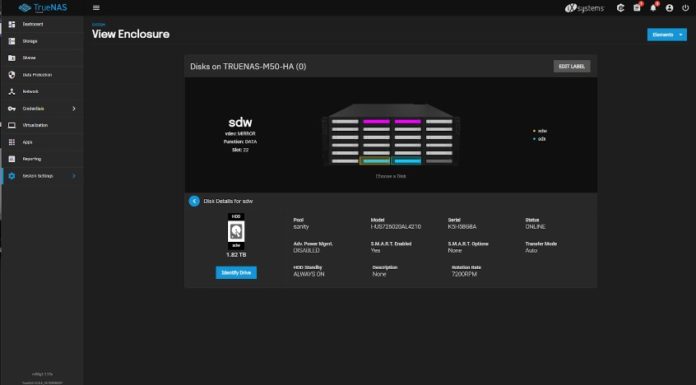Open the user account icon
The image size is (696, 385).
669,8
